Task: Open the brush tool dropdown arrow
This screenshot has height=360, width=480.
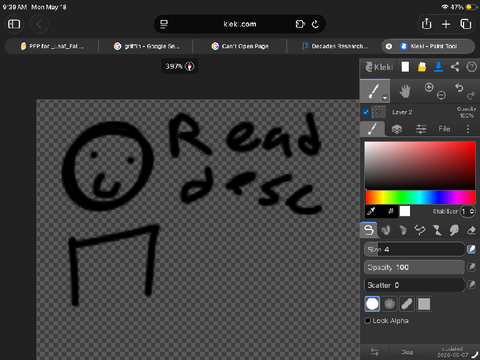Action: click(x=385, y=98)
